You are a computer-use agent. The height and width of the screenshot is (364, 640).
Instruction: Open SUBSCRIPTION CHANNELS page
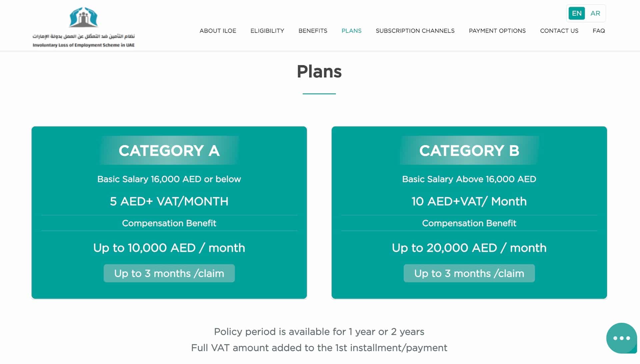415,31
